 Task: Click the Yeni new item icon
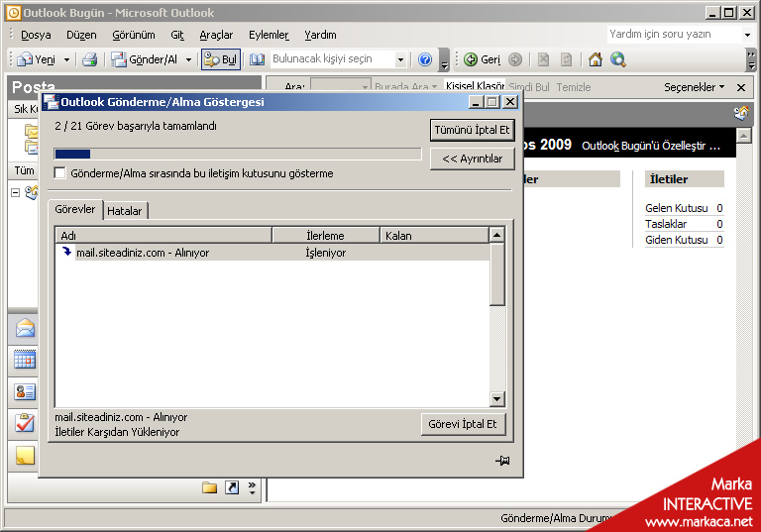(x=24, y=59)
